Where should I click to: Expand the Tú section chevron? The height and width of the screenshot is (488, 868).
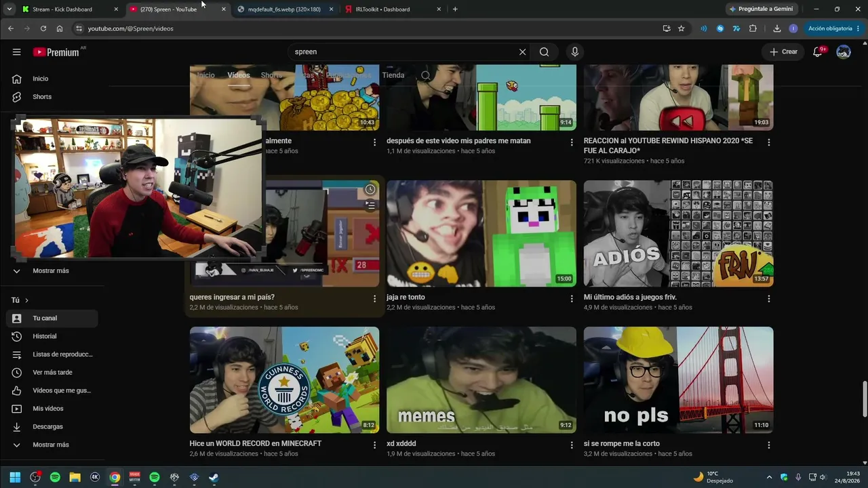coord(26,300)
